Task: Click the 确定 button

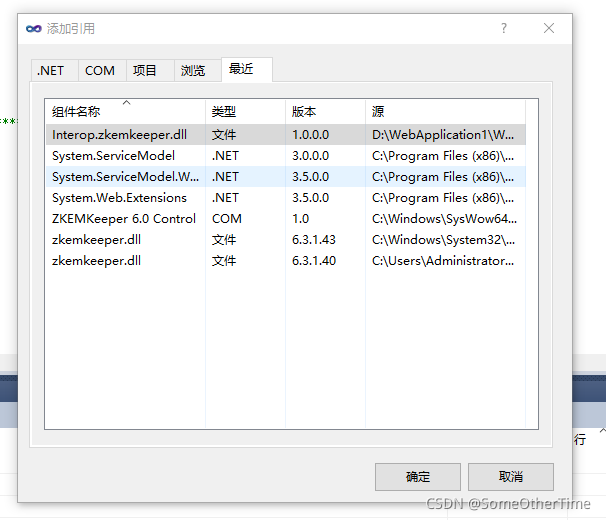Action: pyautogui.click(x=417, y=477)
